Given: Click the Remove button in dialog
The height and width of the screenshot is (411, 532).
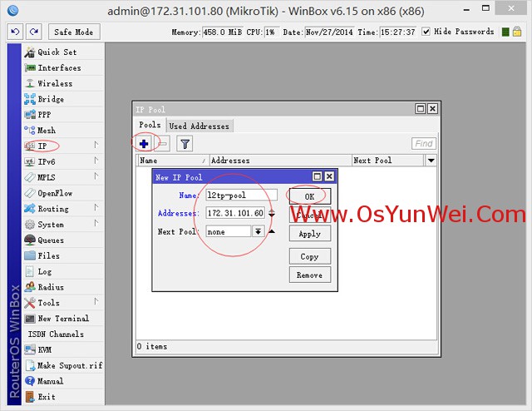Looking at the screenshot, I should [310, 275].
